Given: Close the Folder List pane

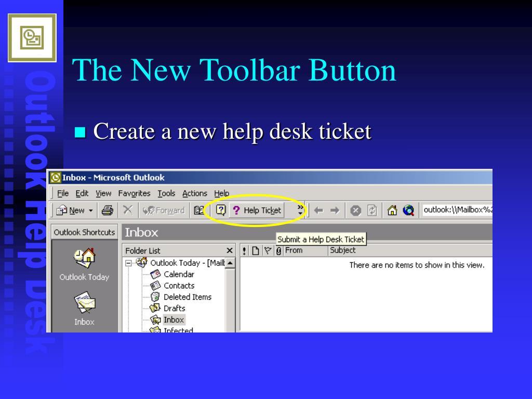Looking at the screenshot, I should [x=229, y=250].
